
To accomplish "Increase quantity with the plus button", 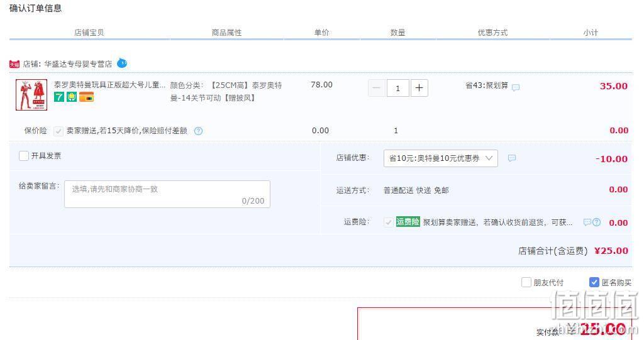I will tap(419, 88).
